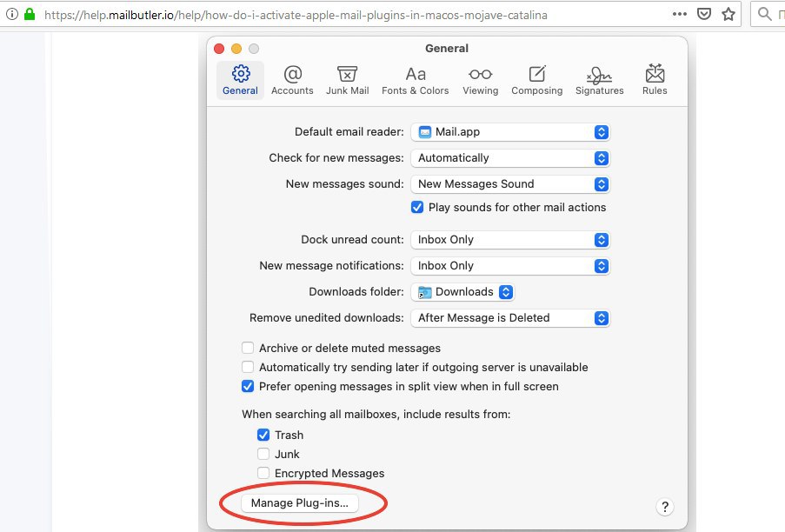Viewport: 785px width, 532px height.
Task: Check Junk in search results
Action: point(263,454)
